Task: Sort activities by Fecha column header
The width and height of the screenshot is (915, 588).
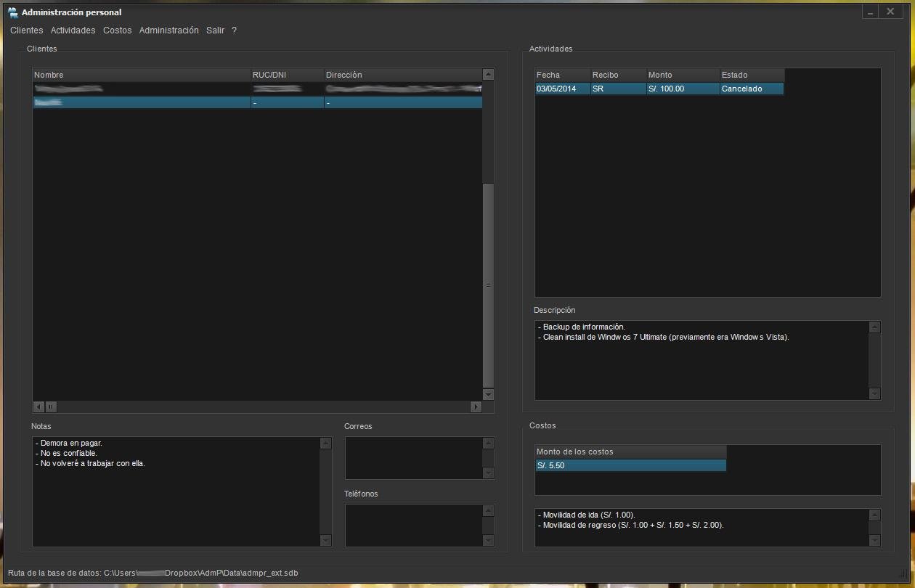Action: [x=562, y=75]
